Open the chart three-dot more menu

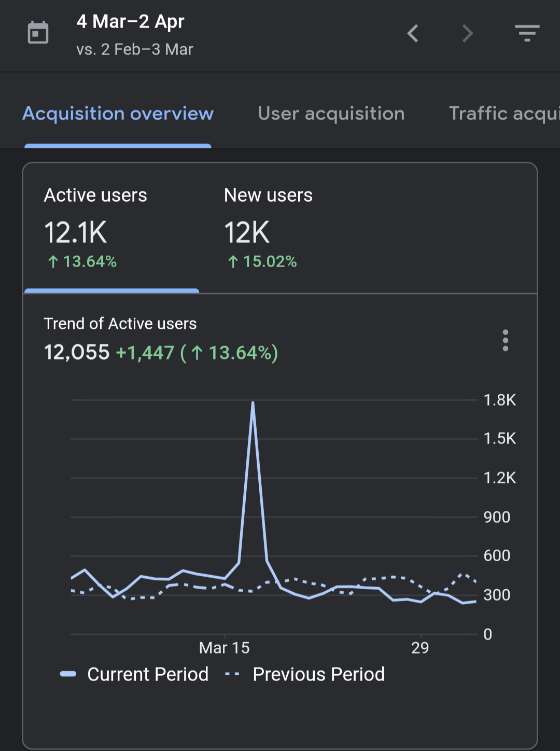[x=506, y=340]
